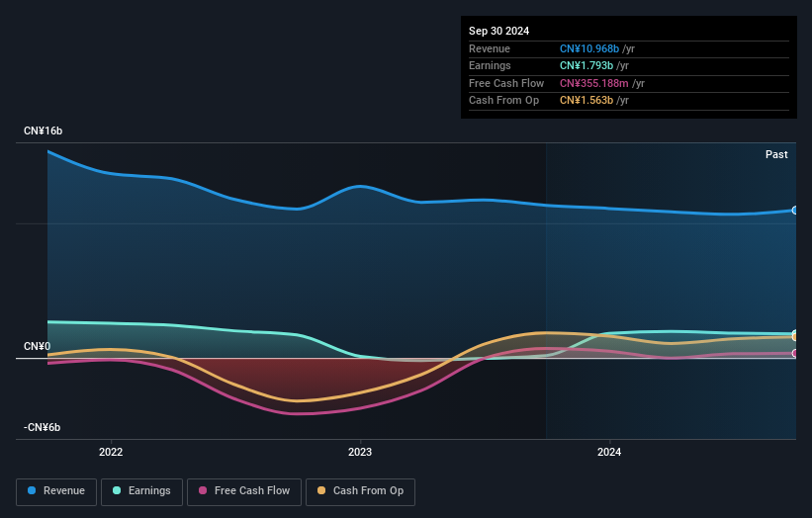Click the Revenue line end-point marker
The height and width of the screenshot is (518, 812).
pyautogui.click(x=795, y=211)
